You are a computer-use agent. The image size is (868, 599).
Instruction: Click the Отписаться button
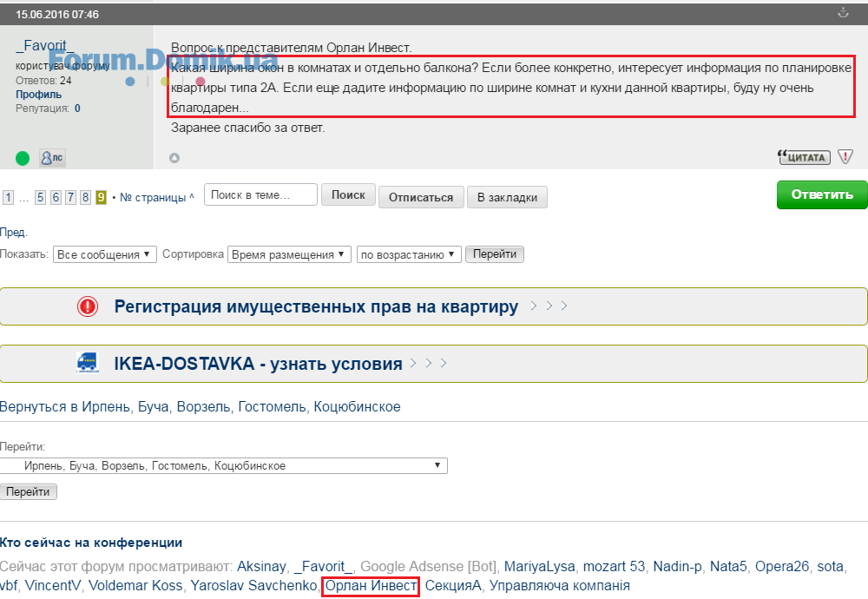click(421, 198)
